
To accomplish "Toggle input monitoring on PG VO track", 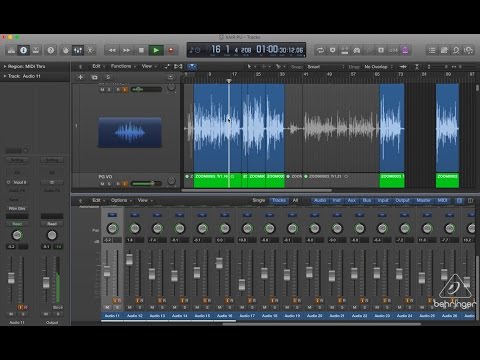I will coord(125,184).
